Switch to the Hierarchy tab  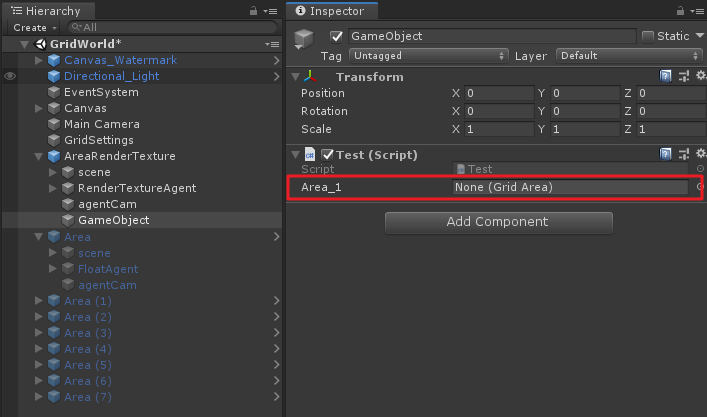pyautogui.click(x=48, y=11)
